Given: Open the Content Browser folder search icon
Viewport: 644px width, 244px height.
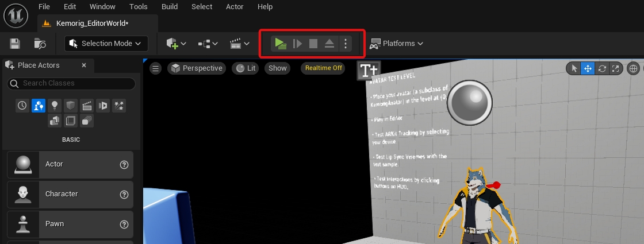Looking at the screenshot, I should pyautogui.click(x=40, y=44).
